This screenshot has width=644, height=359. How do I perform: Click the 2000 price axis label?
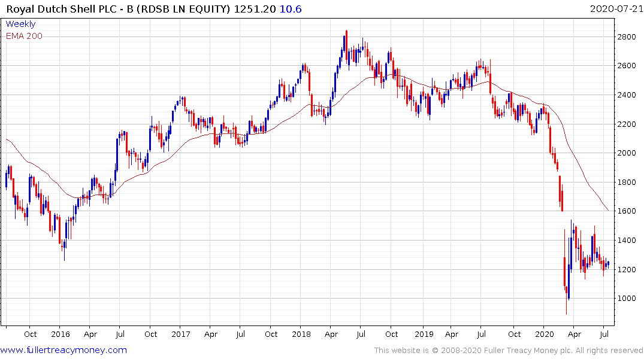[x=627, y=153]
